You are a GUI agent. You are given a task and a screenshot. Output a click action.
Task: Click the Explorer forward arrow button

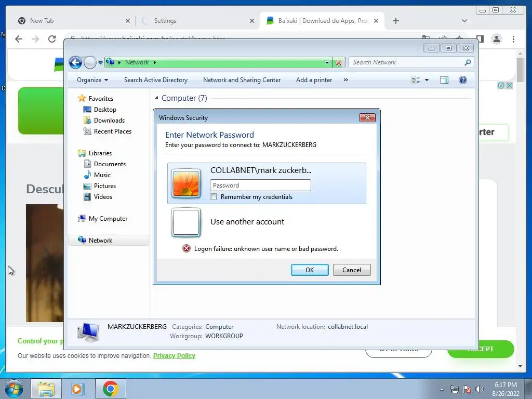(90, 62)
